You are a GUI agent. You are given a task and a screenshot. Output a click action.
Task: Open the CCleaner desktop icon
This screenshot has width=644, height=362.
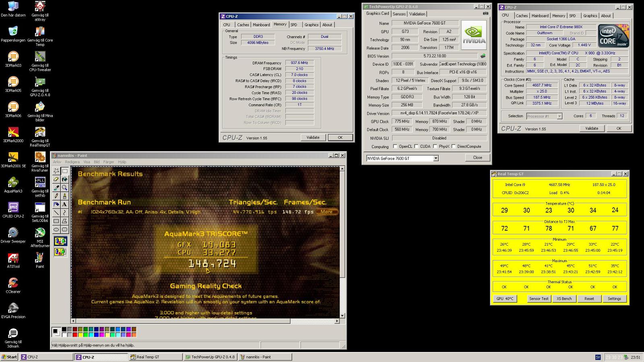(13, 285)
